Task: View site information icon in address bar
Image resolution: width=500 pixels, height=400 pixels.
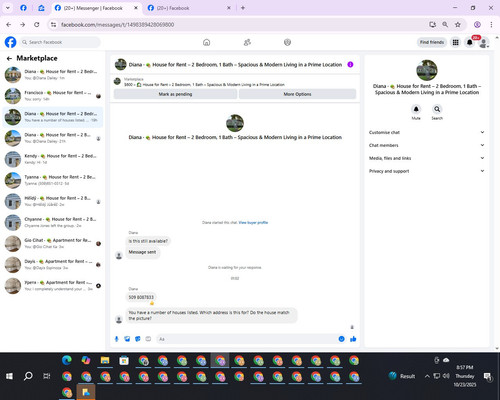Action: [53, 24]
